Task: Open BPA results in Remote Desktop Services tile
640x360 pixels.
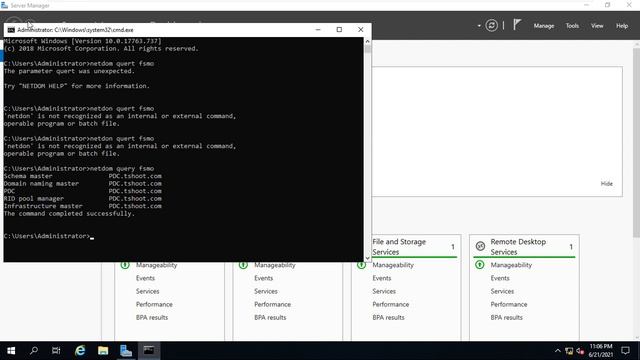Action: 507,317
